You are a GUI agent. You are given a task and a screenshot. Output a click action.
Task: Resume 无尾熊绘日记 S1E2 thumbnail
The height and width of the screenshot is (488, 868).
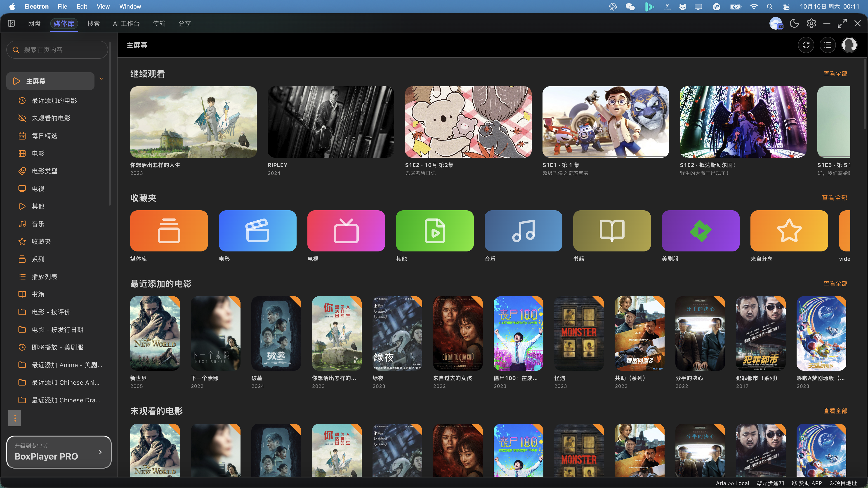click(468, 122)
